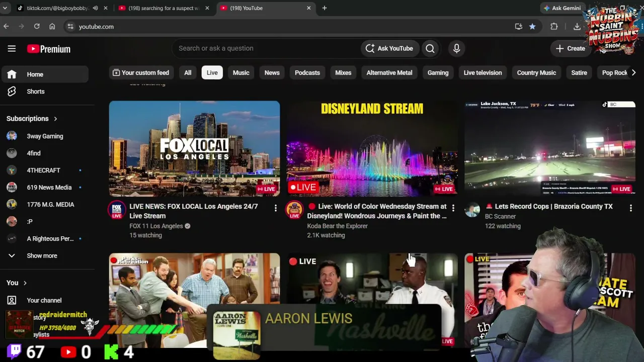Screen dimensions: 644x362
Task: Select the Music filter chip
Action: click(x=241, y=73)
